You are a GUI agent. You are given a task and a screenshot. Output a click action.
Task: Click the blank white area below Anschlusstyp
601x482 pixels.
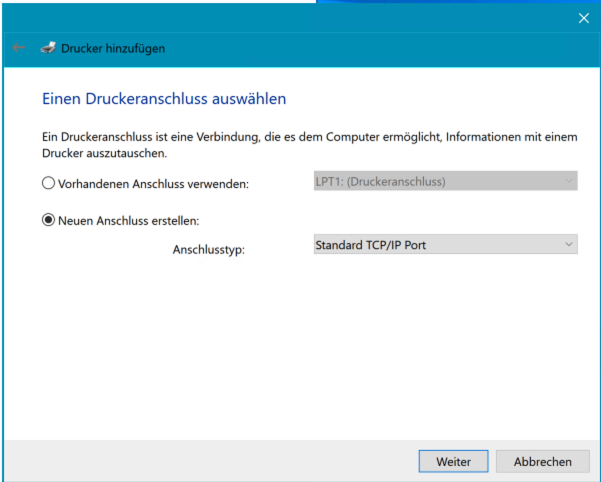(300, 350)
